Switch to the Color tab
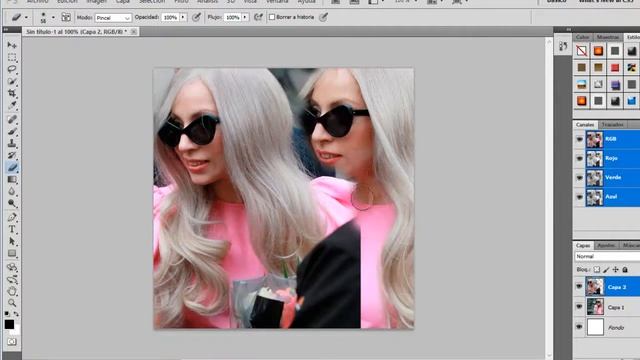 (x=582, y=37)
